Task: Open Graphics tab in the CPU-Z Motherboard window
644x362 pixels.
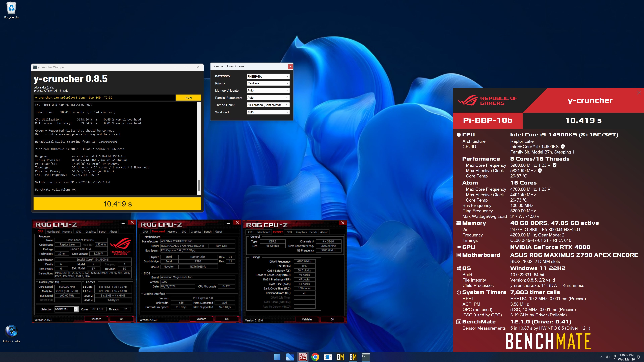Action: [x=196, y=232]
